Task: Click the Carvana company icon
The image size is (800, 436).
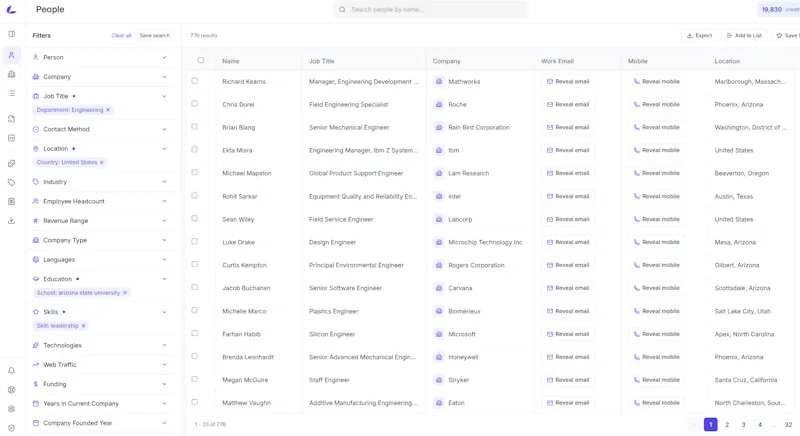Action: point(439,288)
